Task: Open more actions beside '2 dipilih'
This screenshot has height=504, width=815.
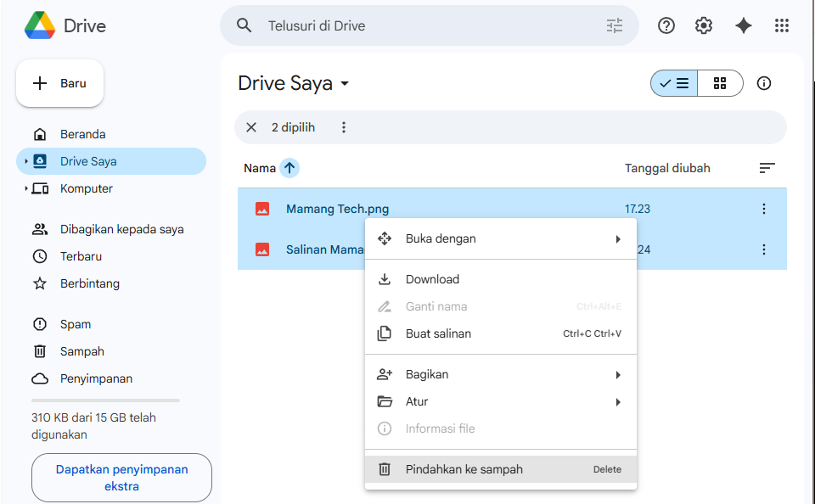Action: [344, 127]
